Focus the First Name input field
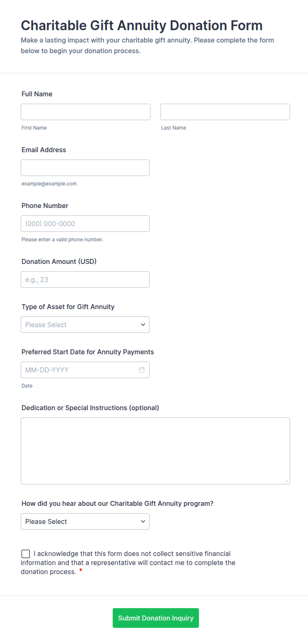 point(85,112)
